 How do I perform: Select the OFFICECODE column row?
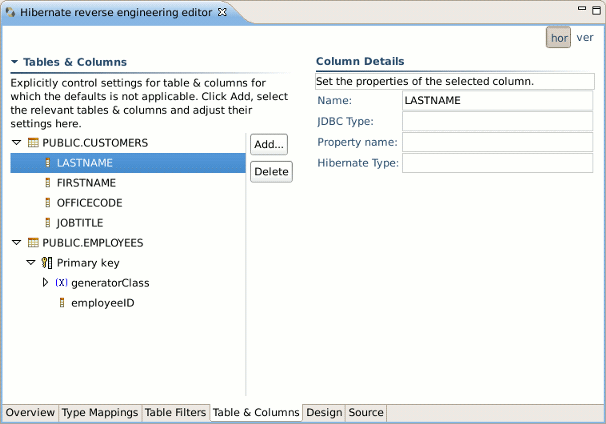click(x=128, y=203)
